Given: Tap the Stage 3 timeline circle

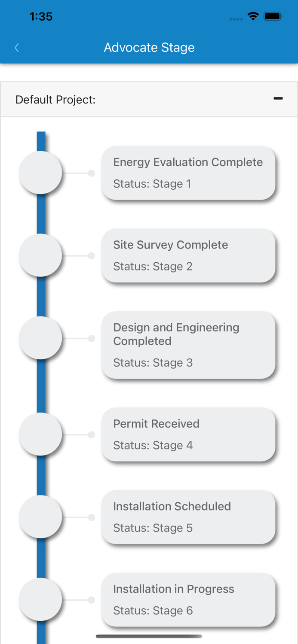Looking at the screenshot, I should click(x=40, y=338).
